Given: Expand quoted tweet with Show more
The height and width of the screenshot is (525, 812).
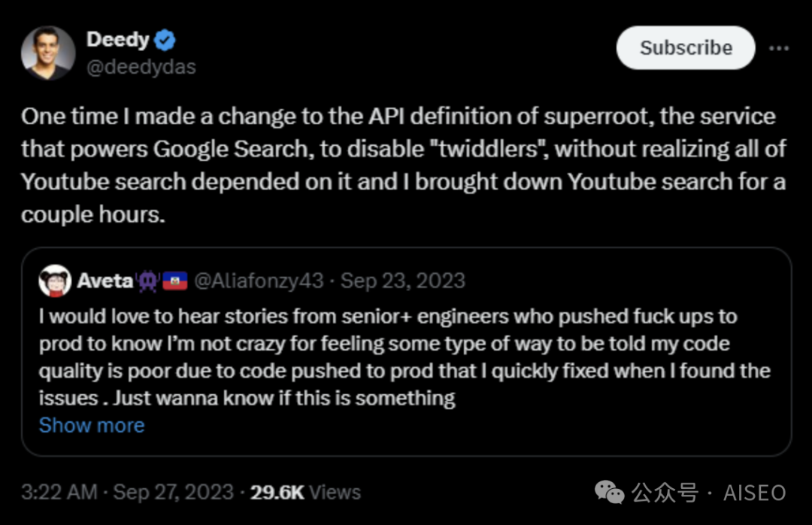Looking at the screenshot, I should pos(92,425).
